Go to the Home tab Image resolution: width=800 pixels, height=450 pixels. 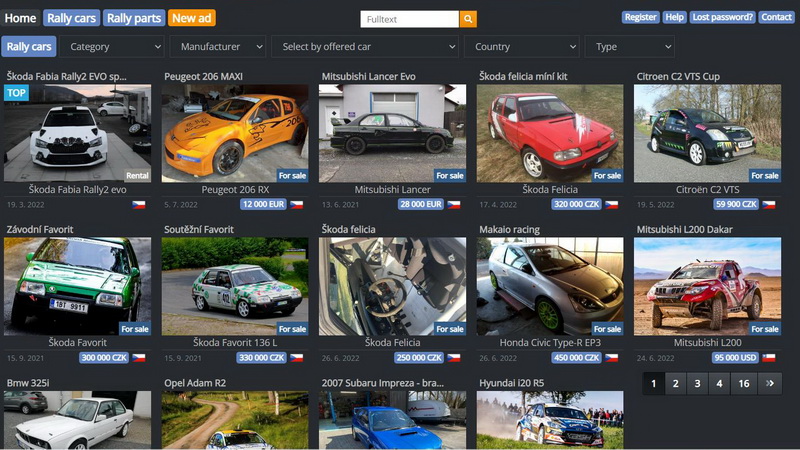point(20,18)
